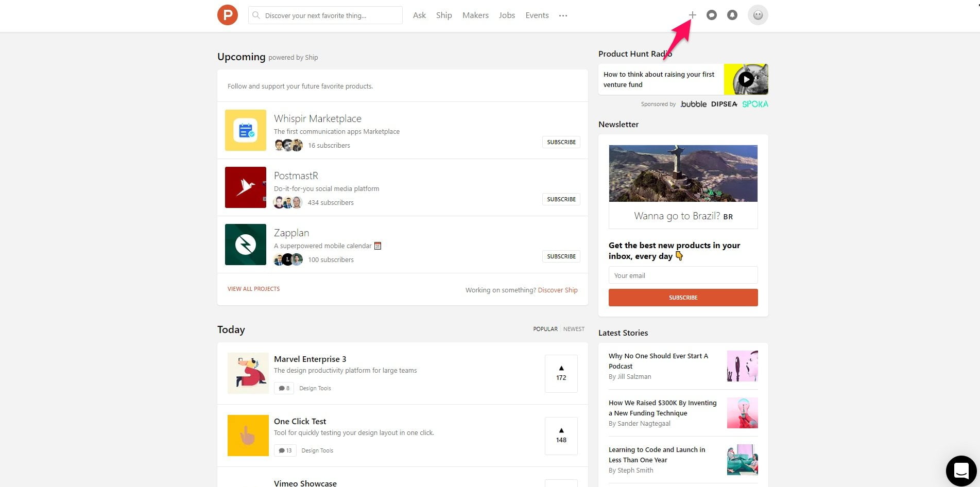The width and height of the screenshot is (980, 487).
Task: Go to the Makers page
Action: [x=475, y=15]
